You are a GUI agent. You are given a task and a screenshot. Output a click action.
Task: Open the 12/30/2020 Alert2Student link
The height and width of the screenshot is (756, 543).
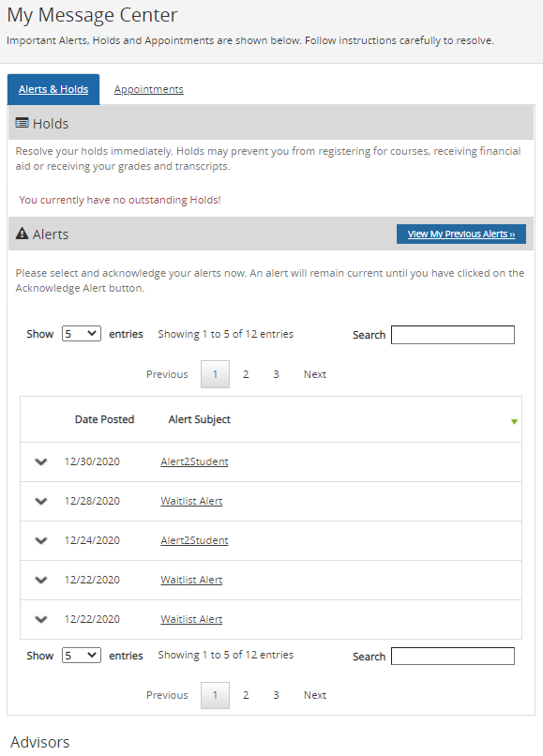[x=194, y=461]
